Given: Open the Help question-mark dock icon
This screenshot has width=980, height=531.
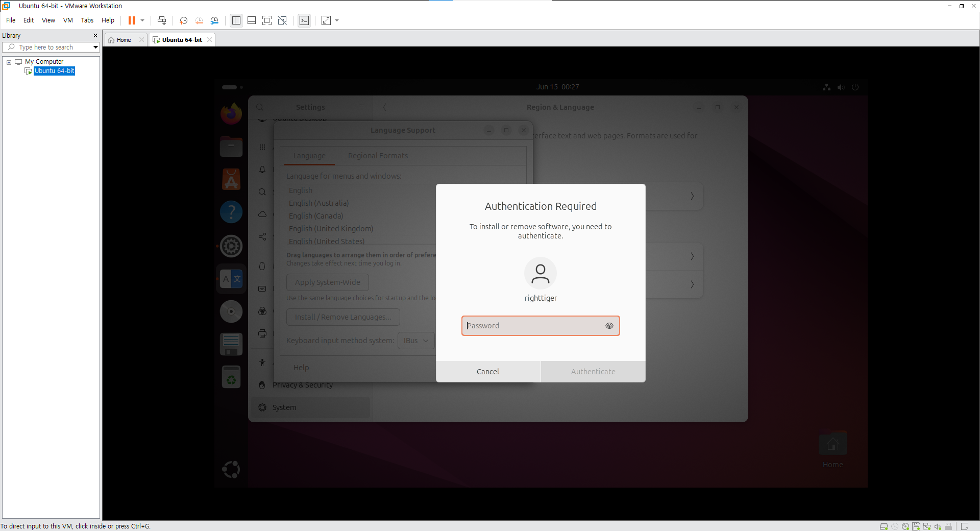Looking at the screenshot, I should (231, 212).
